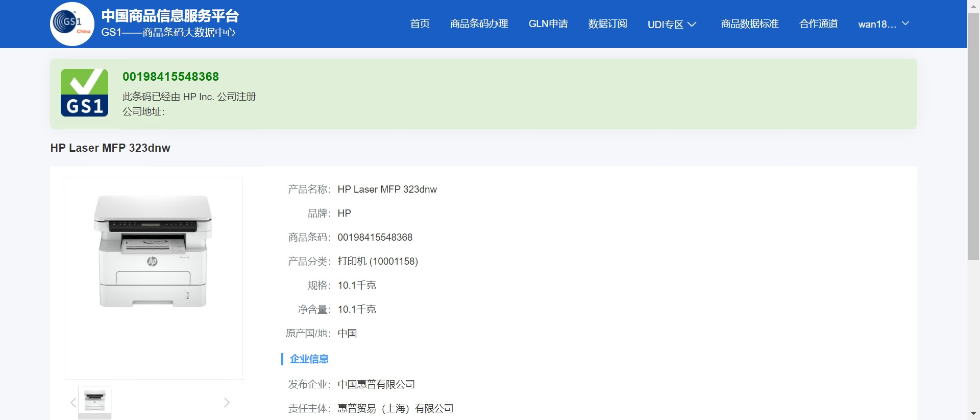Click the 净含量 value 10.1千克
Screen dimensions: 980x420
357,309
